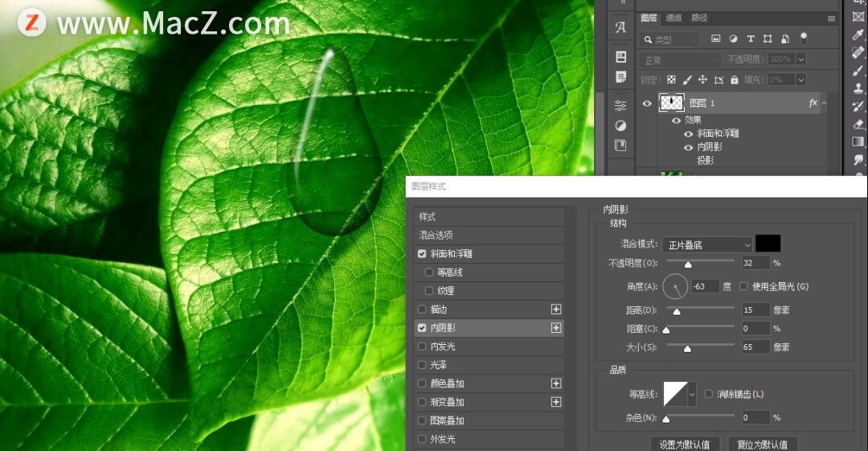Click the artboard nesting lock icon
The width and height of the screenshot is (868, 451).
point(719,80)
